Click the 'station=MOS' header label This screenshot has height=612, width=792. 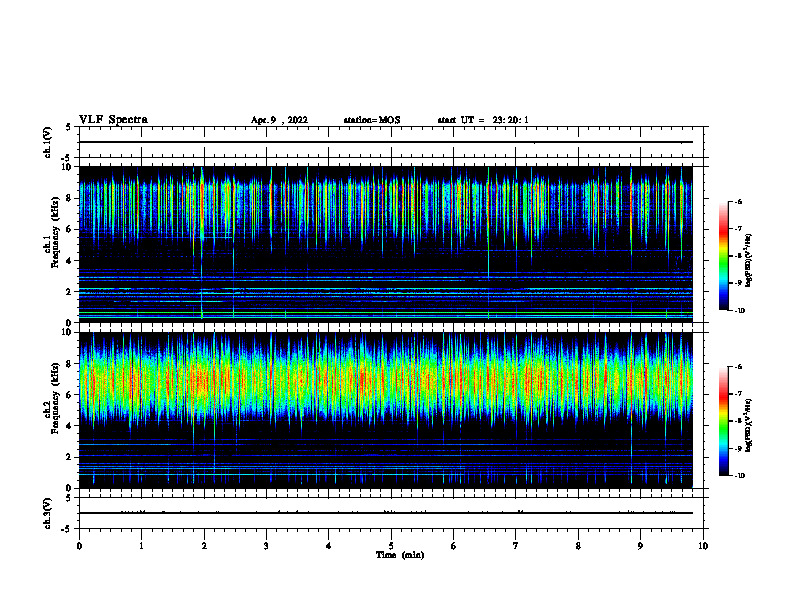[372, 120]
